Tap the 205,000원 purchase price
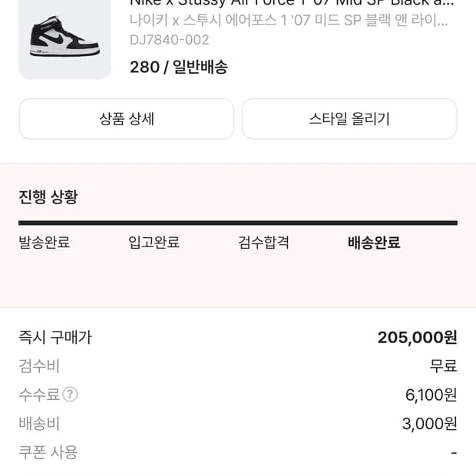Image resolution: width=476 pixels, height=476 pixels. pos(417,337)
